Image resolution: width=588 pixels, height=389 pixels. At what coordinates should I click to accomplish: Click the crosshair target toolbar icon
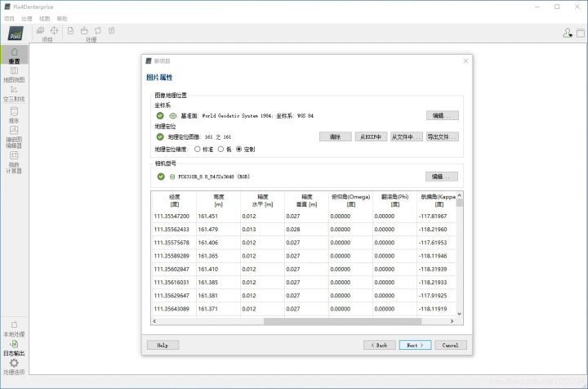(x=55, y=30)
